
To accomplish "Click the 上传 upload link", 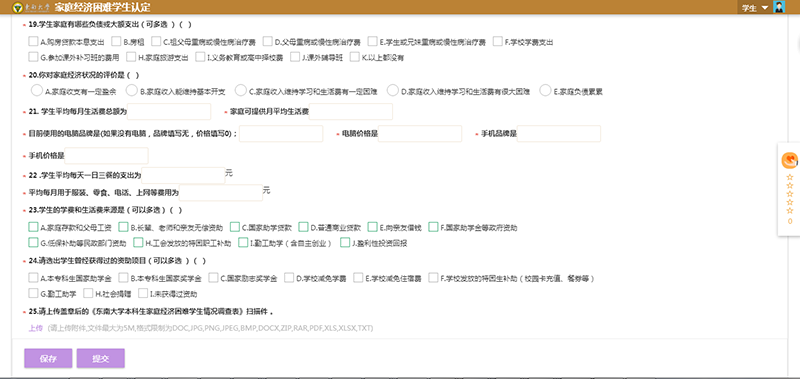I will pos(35,328).
